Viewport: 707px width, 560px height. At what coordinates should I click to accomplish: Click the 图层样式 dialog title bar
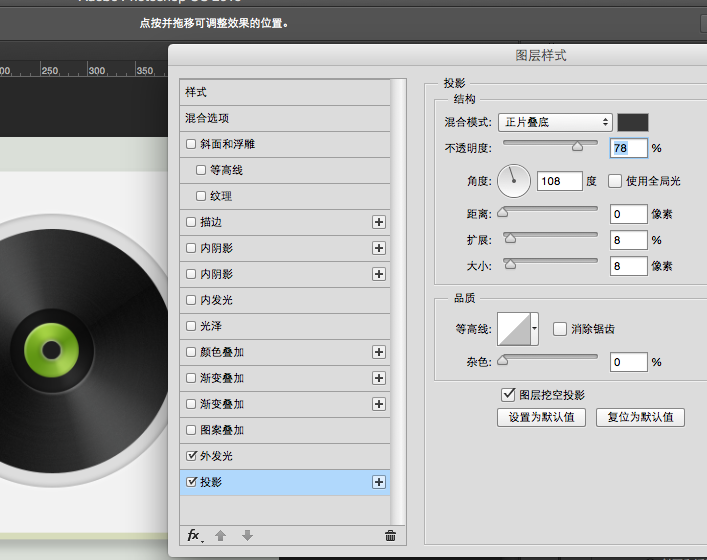coord(437,55)
